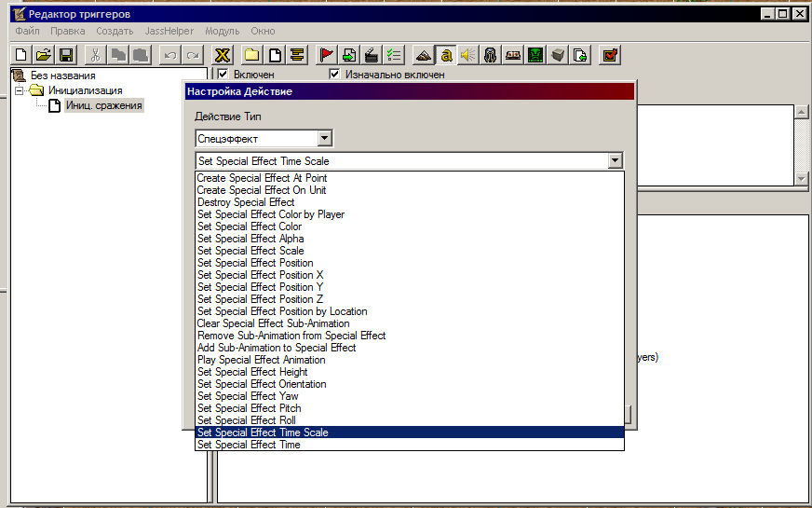Choose 'Set Special Effect Height'
Screen dimensions: 812x508
410,372
